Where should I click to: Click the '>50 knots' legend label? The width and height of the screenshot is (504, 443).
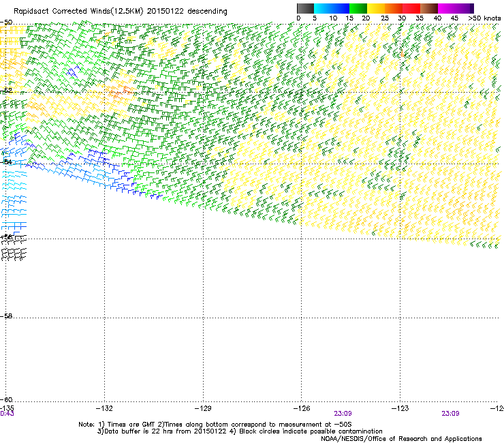[x=484, y=18]
